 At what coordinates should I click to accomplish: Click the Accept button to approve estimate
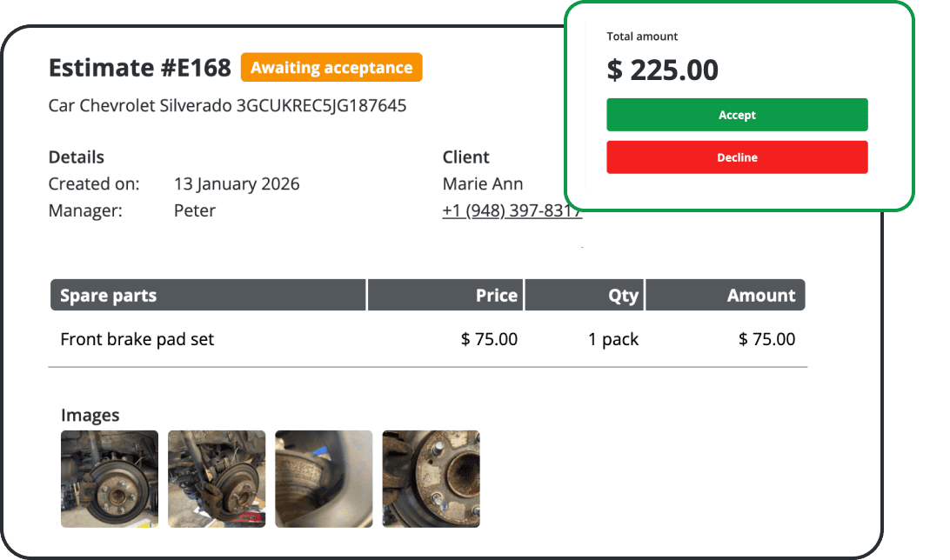click(737, 114)
